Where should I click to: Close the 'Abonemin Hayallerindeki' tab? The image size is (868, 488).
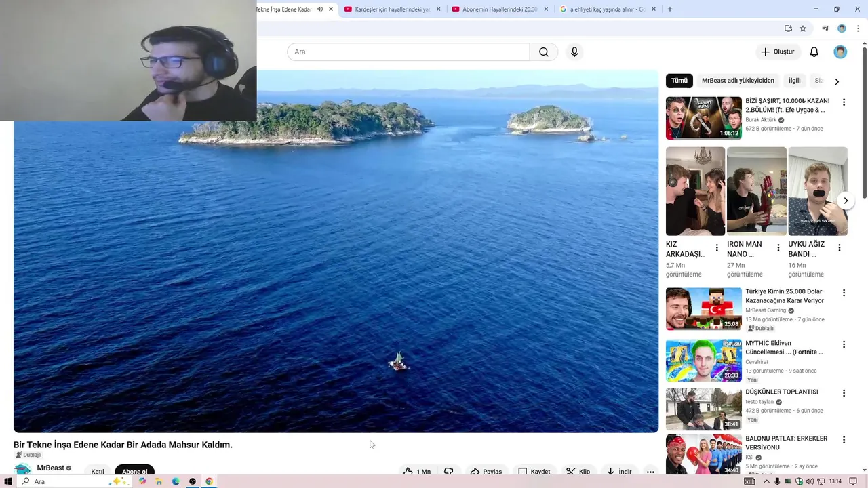[x=547, y=9]
